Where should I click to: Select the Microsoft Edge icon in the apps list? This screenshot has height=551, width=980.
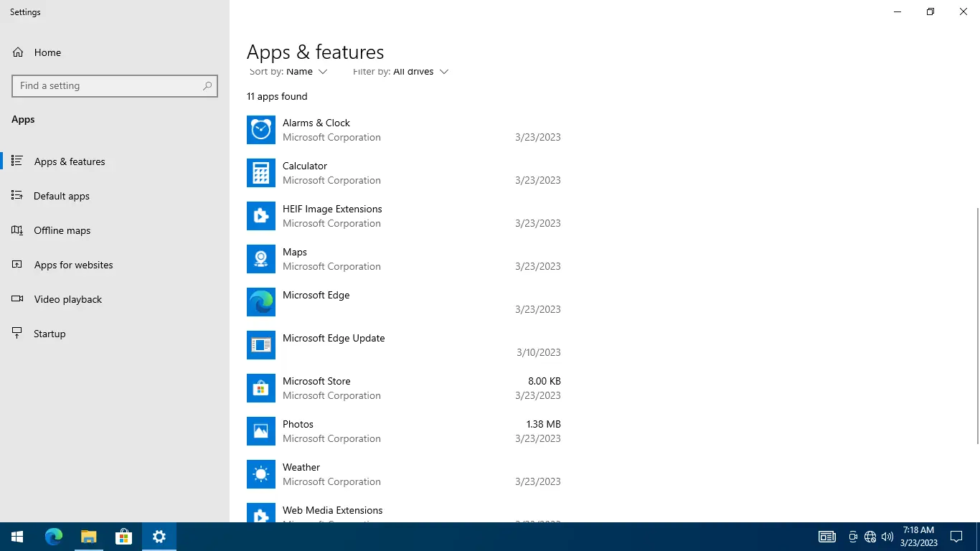pos(261,302)
